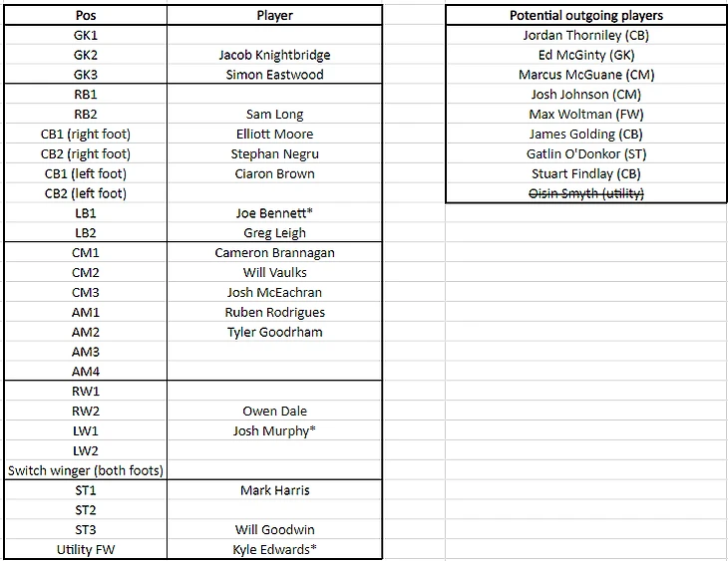
Task: Select the Elliott Moore cell
Action: (x=274, y=135)
